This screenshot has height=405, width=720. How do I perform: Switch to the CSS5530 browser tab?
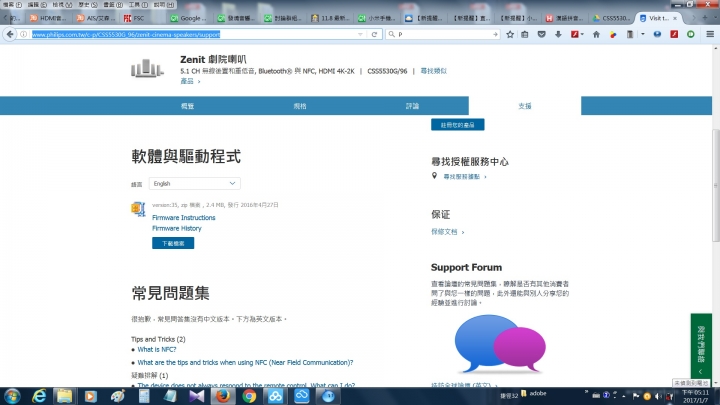pyautogui.click(x=612, y=18)
